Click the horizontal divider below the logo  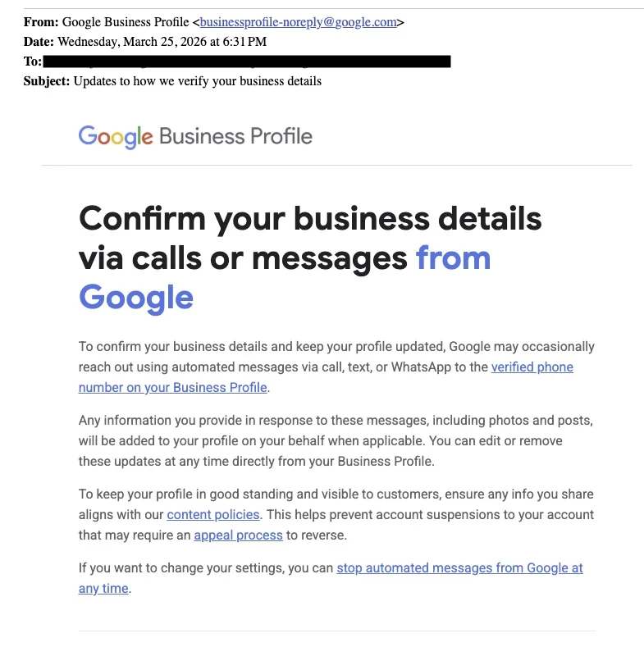pyautogui.click(x=336, y=165)
